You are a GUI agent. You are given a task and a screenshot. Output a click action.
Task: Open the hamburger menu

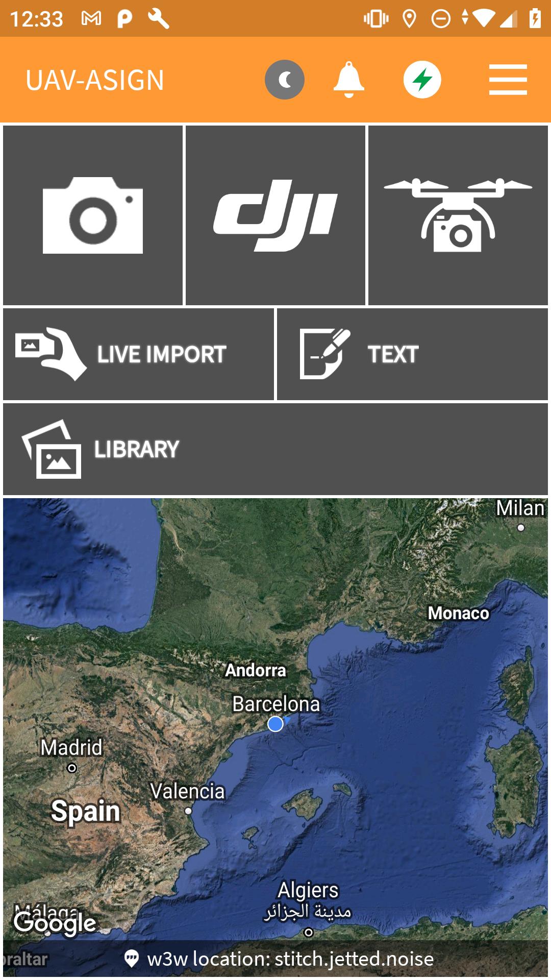click(508, 80)
